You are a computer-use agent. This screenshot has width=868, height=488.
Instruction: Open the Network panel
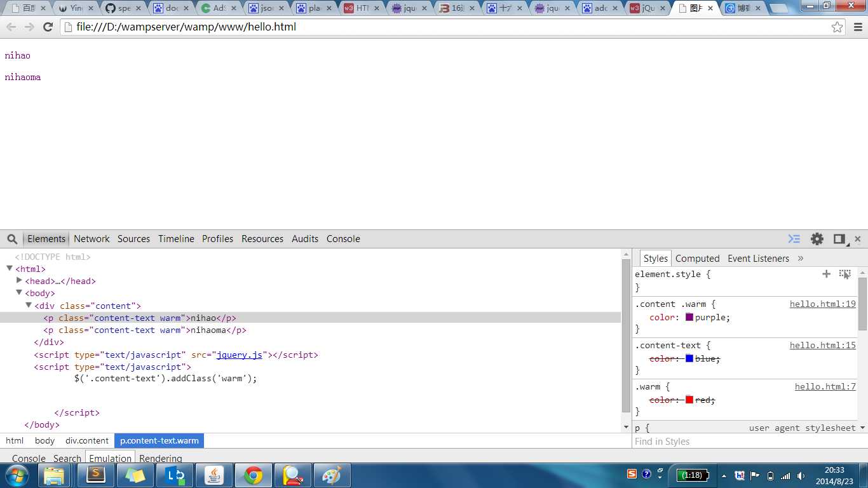click(92, 239)
